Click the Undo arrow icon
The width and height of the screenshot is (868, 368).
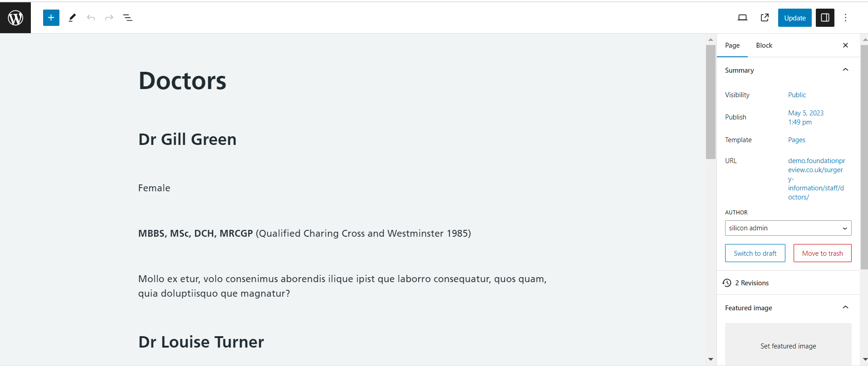(x=91, y=18)
